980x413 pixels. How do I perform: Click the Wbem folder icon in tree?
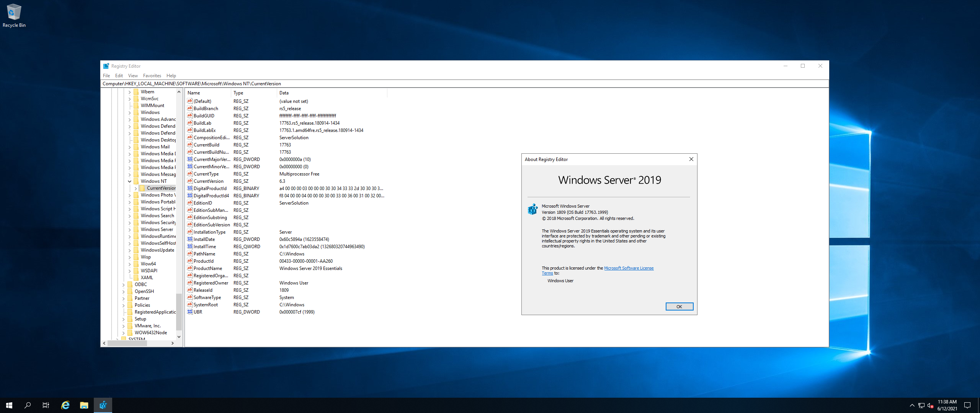(136, 92)
